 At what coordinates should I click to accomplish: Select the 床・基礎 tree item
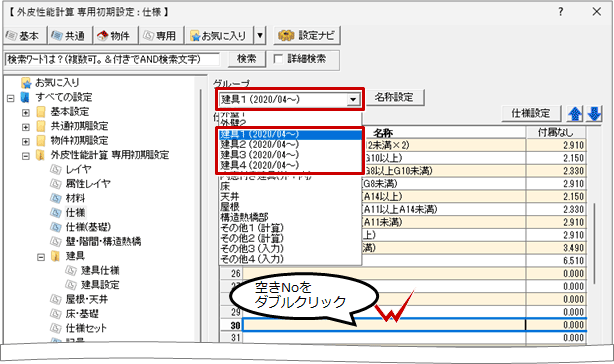coord(82,314)
